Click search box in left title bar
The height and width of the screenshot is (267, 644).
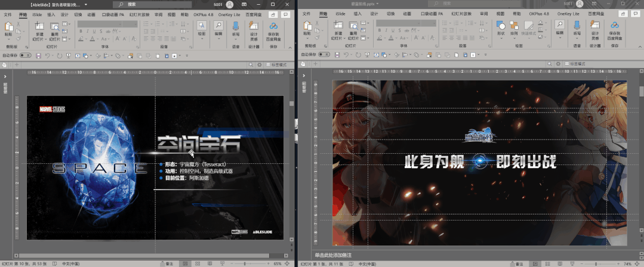(152, 5)
